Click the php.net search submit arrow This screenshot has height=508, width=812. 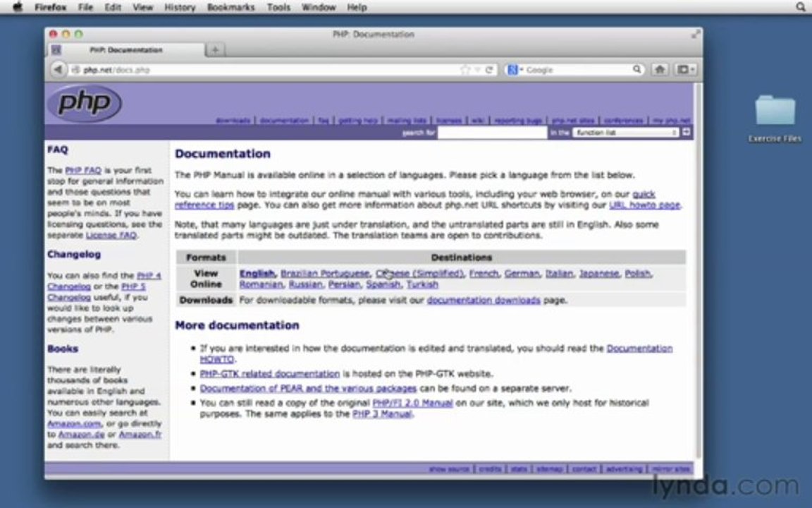click(x=686, y=133)
